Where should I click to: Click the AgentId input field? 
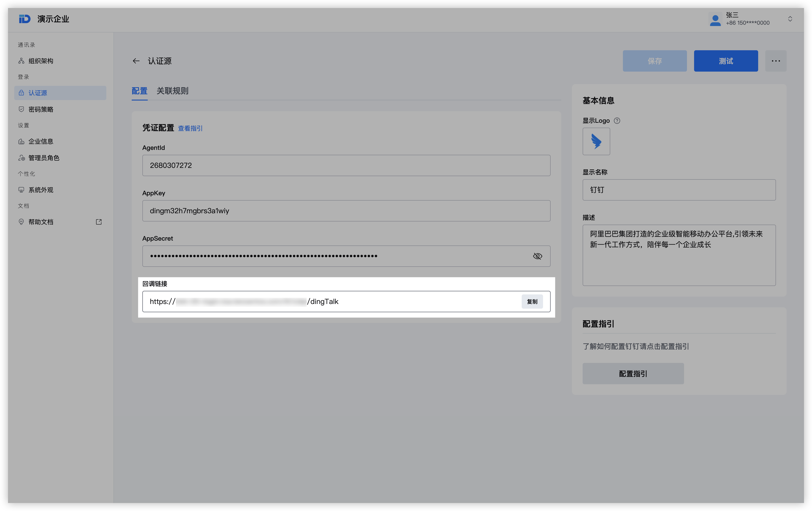coord(346,165)
